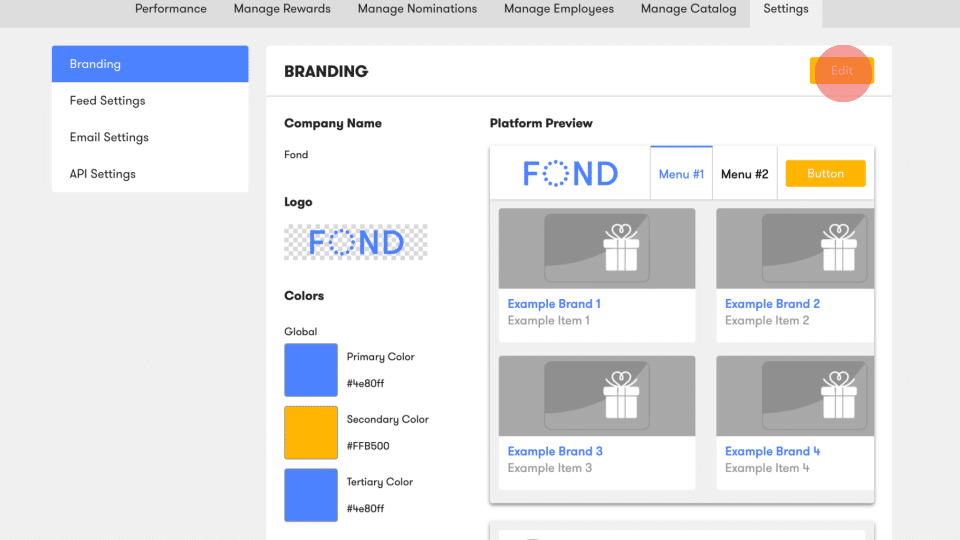960x540 pixels.
Task: Open Feed Settings in sidebar
Action: pyautogui.click(x=150, y=100)
